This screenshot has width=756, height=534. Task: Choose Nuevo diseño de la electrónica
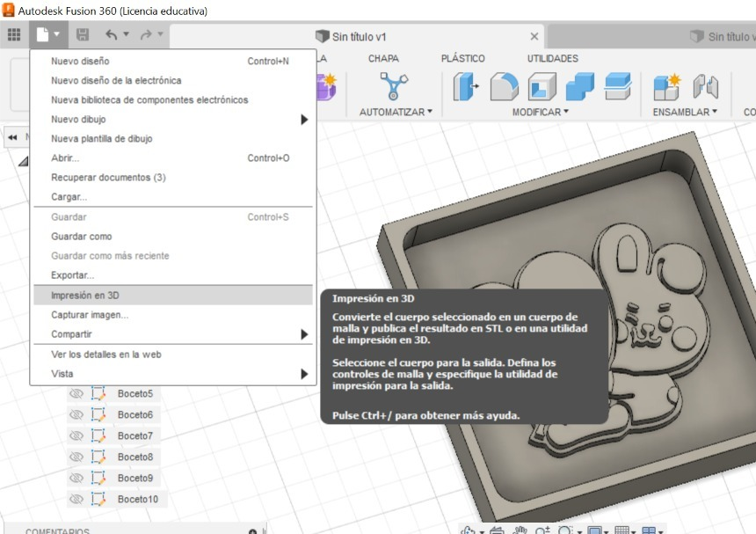pos(173,81)
